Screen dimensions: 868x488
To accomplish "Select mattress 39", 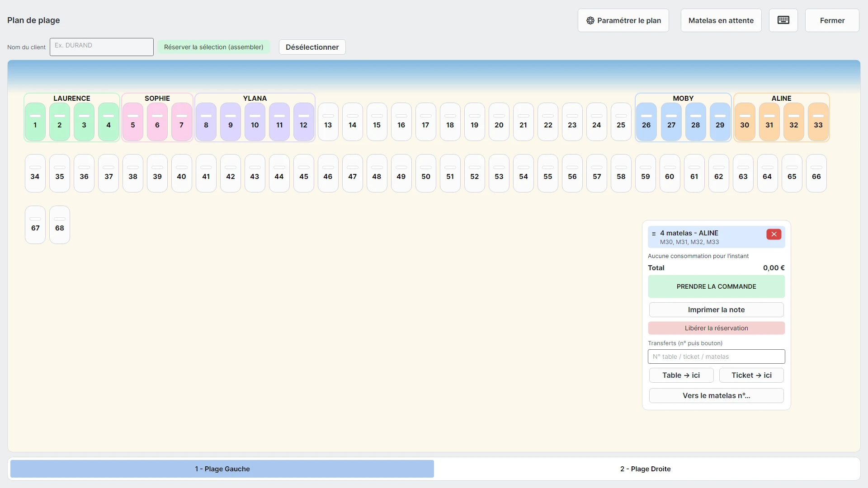I will point(157,173).
